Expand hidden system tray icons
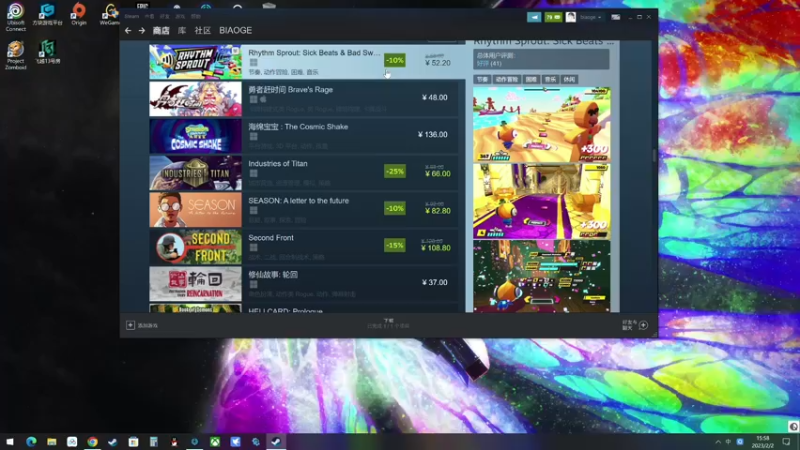Image resolution: width=800 pixels, height=450 pixels. point(718,442)
